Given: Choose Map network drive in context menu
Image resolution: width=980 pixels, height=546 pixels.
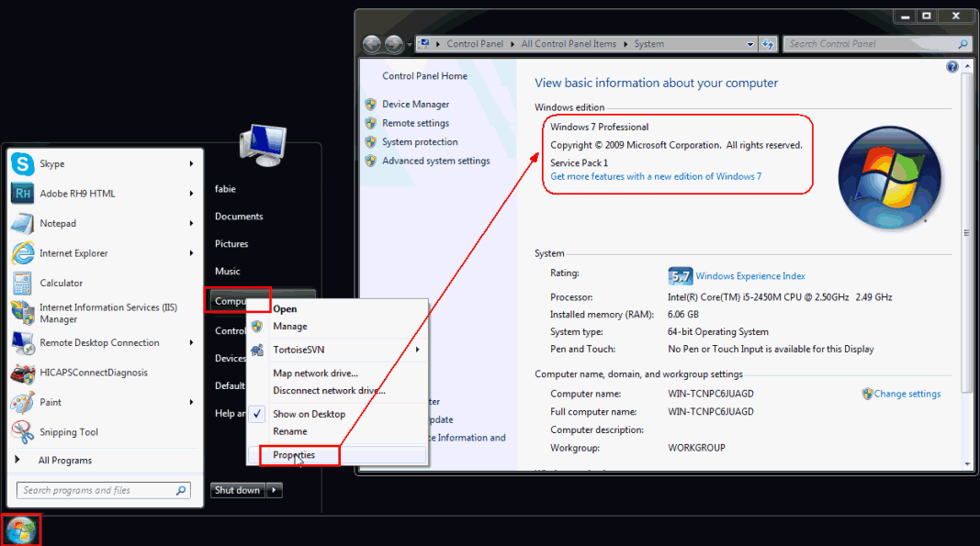Looking at the screenshot, I should click(315, 373).
